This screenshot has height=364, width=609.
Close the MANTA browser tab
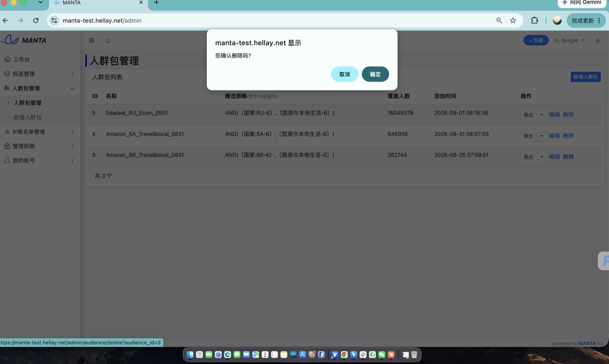pos(141,2)
